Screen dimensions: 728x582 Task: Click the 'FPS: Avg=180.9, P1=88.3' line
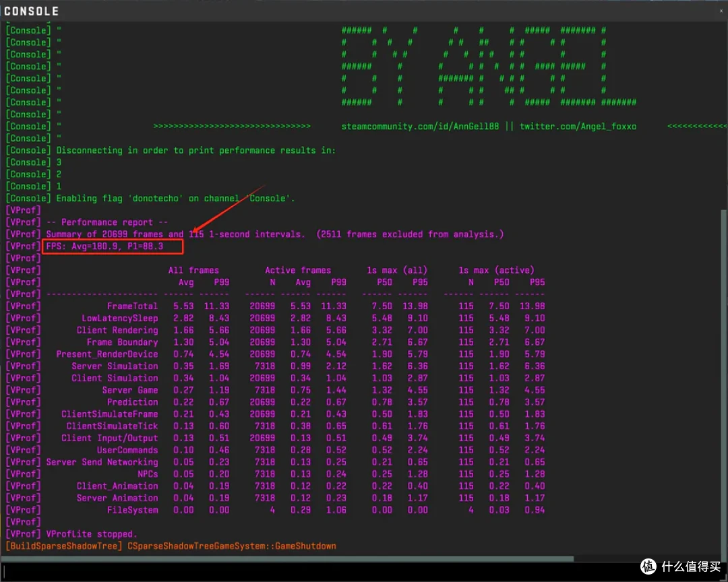click(x=104, y=247)
